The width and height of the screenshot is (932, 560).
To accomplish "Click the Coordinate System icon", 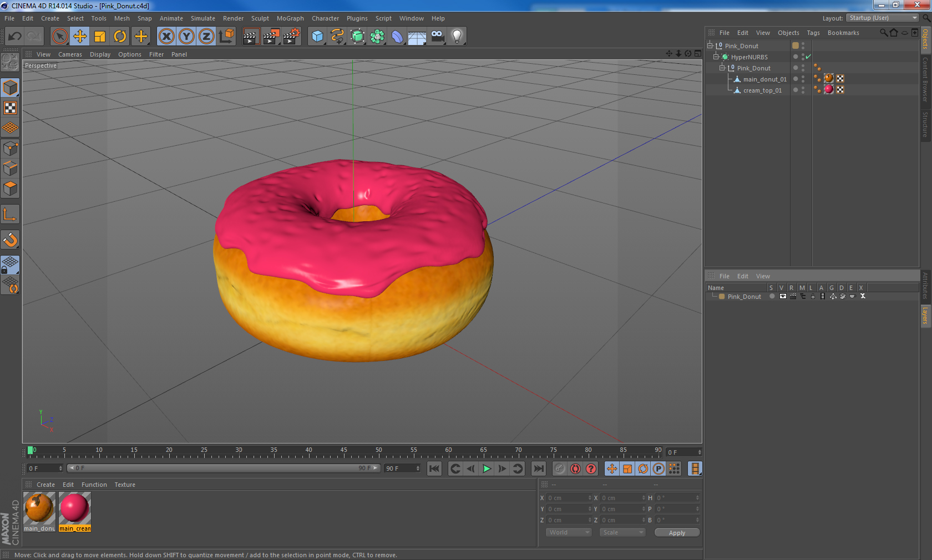I will point(226,37).
